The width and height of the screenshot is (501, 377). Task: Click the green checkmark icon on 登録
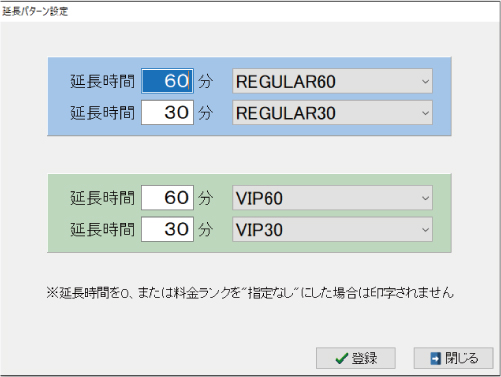[341, 359]
